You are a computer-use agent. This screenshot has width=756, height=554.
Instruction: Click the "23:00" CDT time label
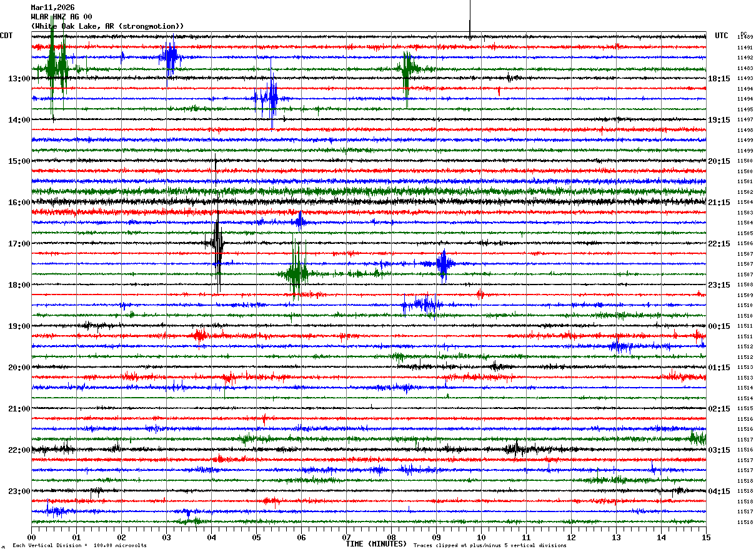(x=19, y=491)
